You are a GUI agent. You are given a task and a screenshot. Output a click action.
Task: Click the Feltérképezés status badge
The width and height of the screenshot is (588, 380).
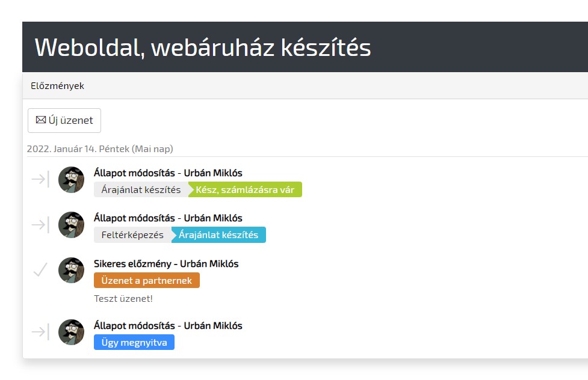click(132, 235)
